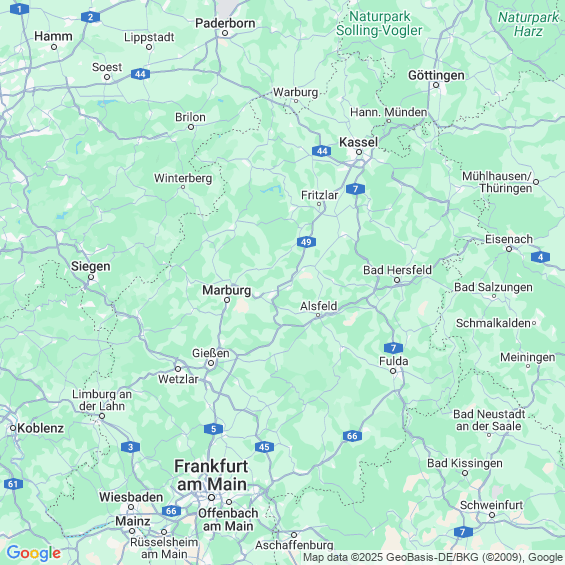
Task: Click the A3 highway shield near Limburg
Action: (x=130, y=447)
